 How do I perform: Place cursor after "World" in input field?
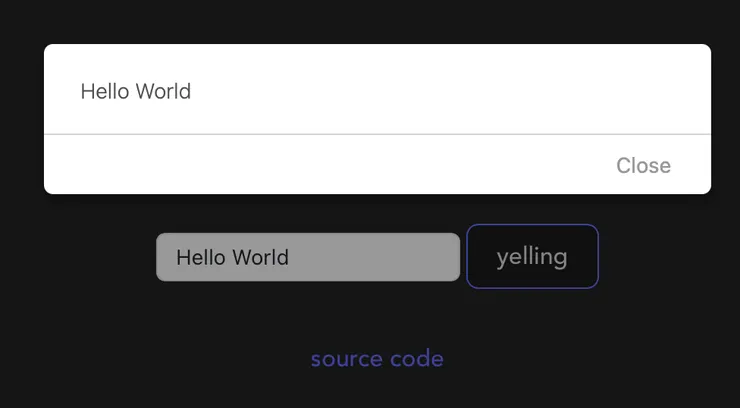(291, 257)
